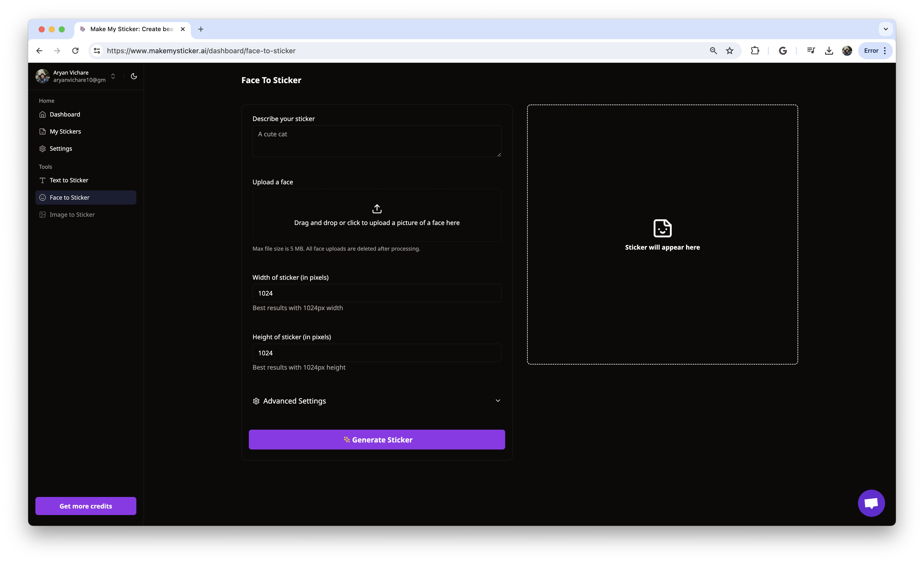The height and width of the screenshot is (563, 924).
Task: Click the sticker file placeholder icon
Action: point(662,228)
